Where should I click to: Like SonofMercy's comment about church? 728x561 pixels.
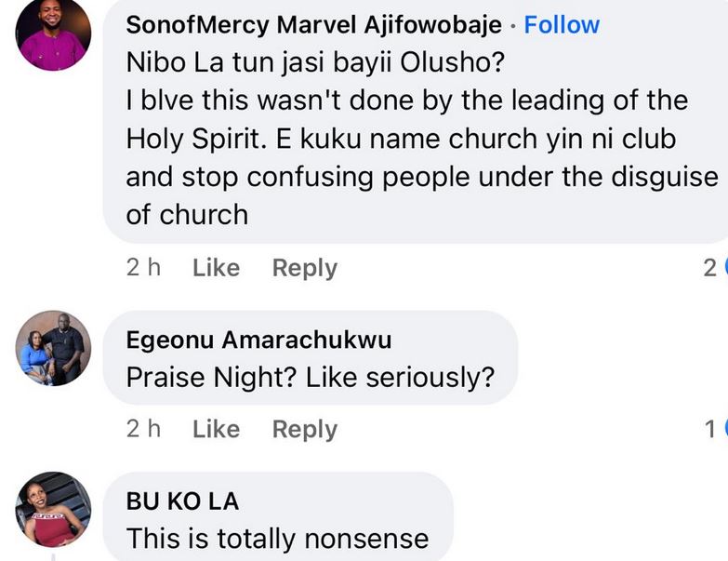(x=216, y=268)
